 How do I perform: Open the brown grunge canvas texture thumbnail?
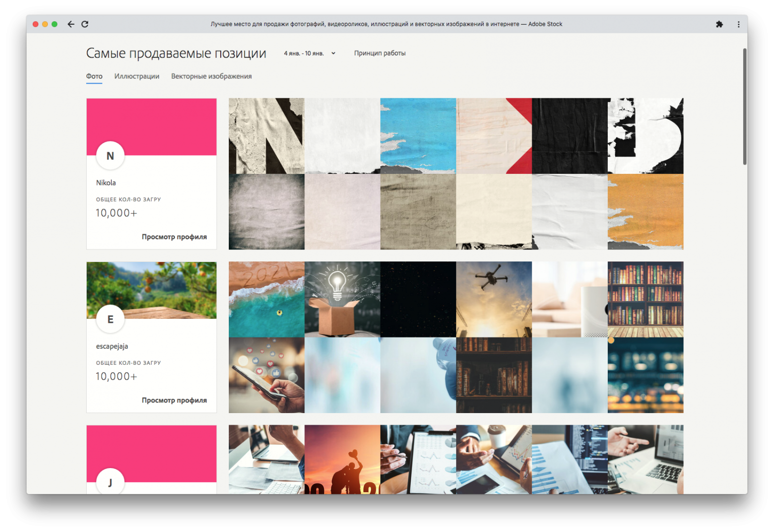point(418,212)
